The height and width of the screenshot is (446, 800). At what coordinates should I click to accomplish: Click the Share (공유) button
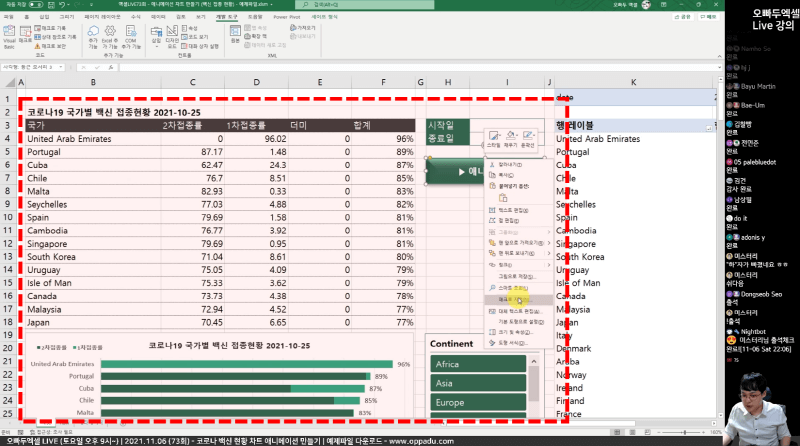click(x=683, y=17)
